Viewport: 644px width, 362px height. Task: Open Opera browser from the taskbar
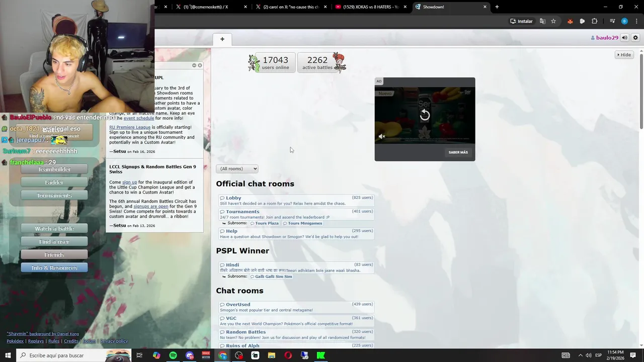288,355
